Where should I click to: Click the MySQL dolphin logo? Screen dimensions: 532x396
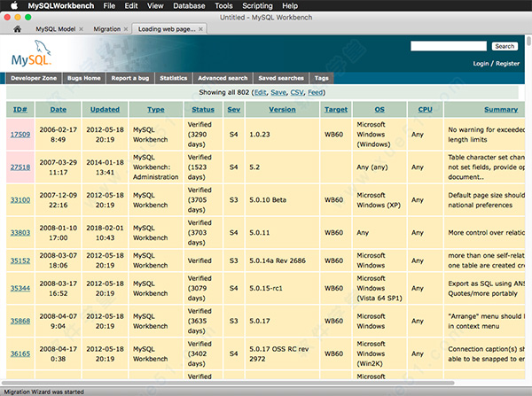(x=32, y=53)
